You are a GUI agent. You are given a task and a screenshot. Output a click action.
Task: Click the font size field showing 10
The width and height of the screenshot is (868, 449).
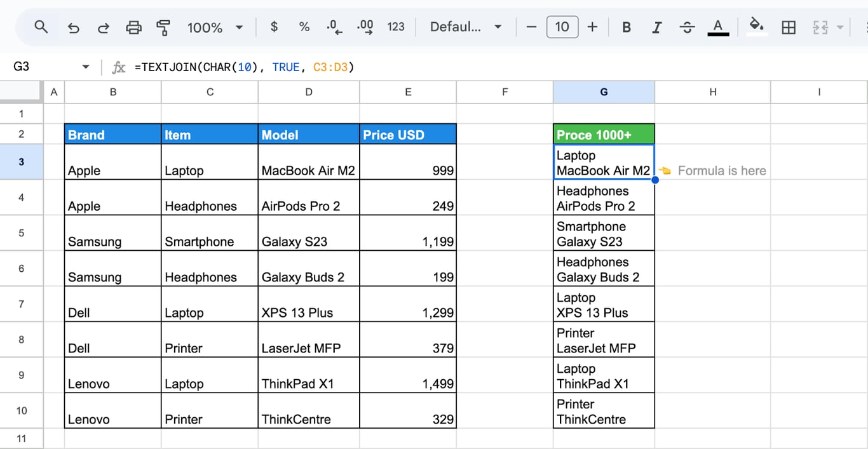[562, 27]
